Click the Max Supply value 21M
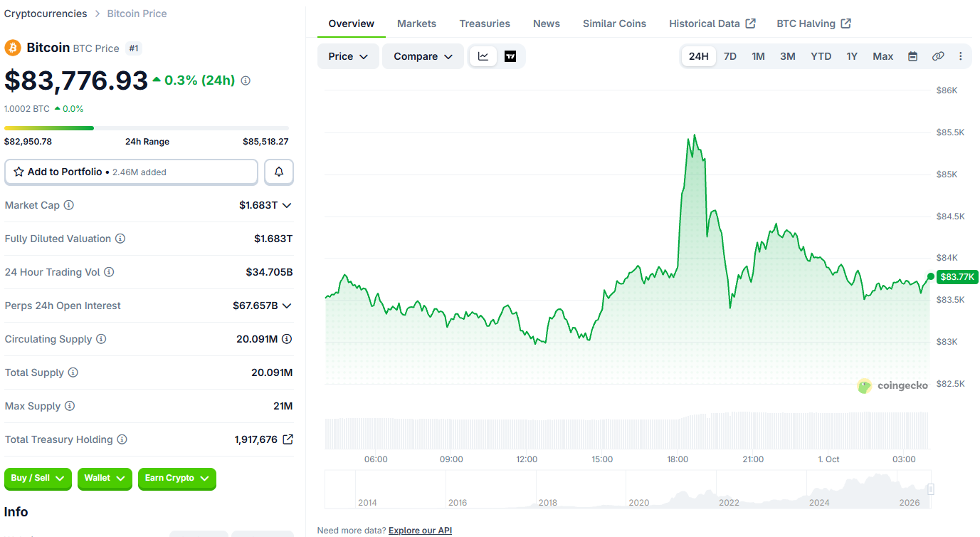 (285, 406)
